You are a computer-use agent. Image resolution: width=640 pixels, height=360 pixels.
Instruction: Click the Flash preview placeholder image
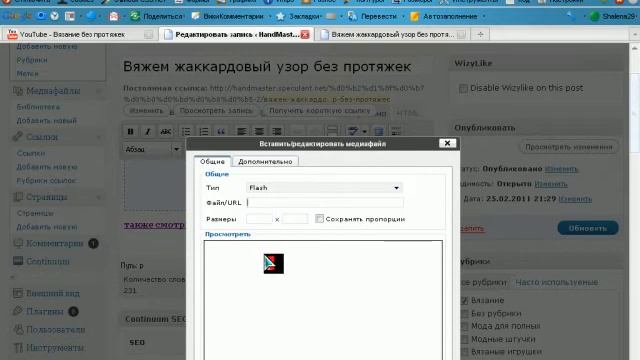click(x=273, y=264)
